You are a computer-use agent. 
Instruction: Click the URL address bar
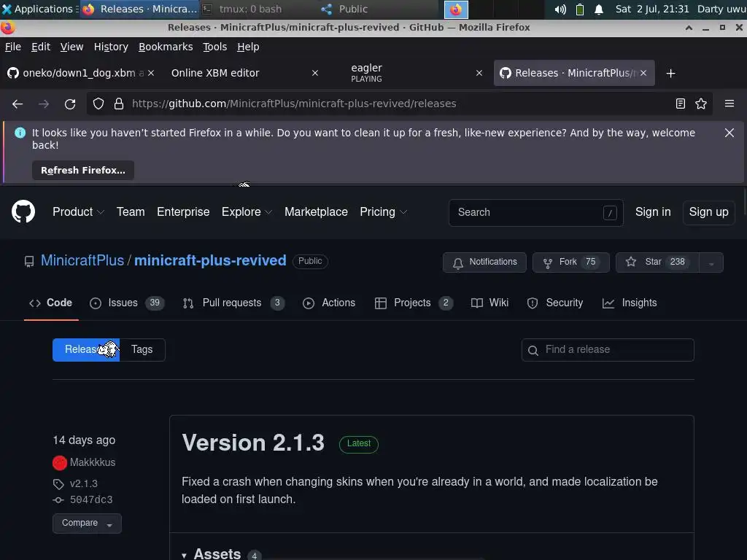(400, 104)
